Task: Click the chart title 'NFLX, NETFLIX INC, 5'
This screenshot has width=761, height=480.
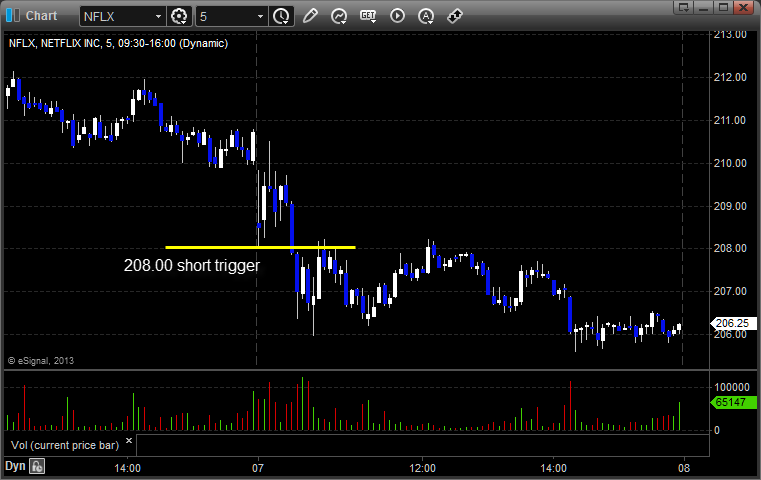Action: [x=61, y=43]
